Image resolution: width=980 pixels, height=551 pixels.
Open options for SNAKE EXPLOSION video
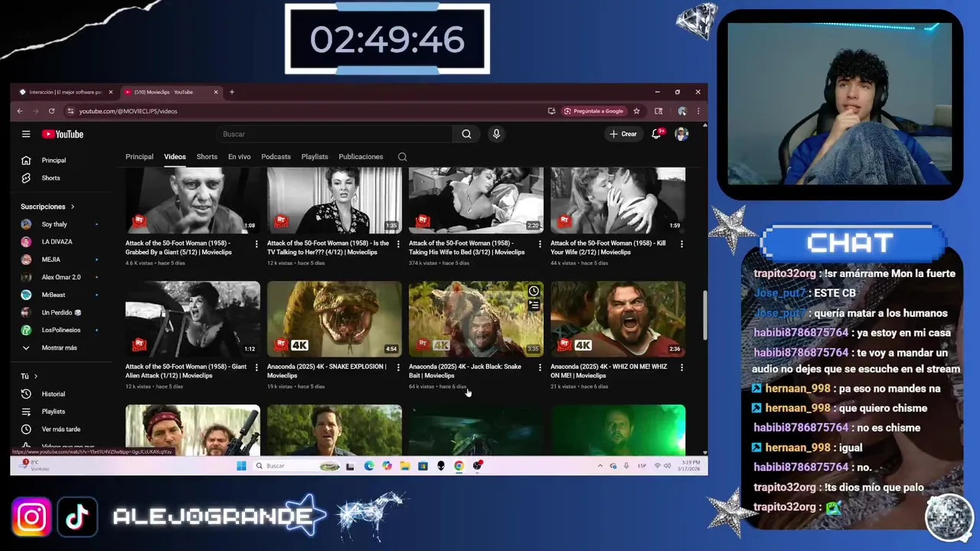pos(398,367)
